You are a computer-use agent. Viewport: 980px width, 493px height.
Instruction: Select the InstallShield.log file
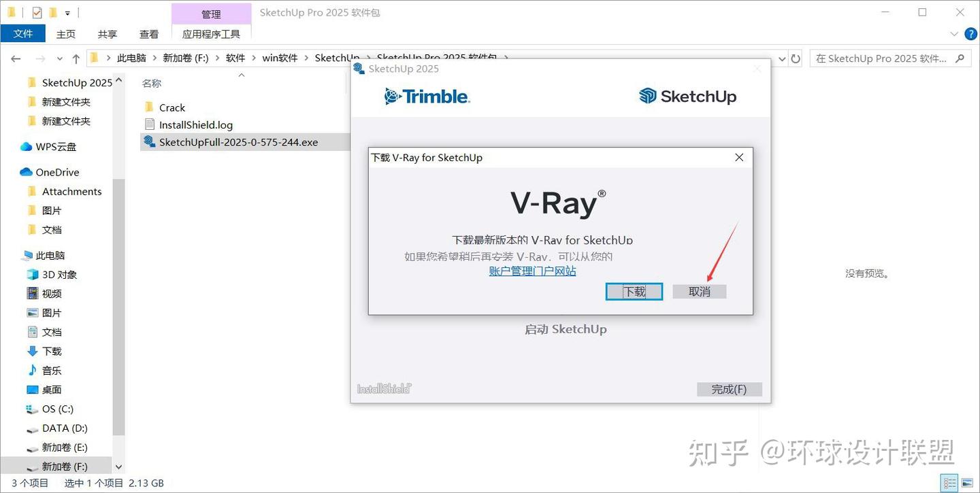coord(189,124)
